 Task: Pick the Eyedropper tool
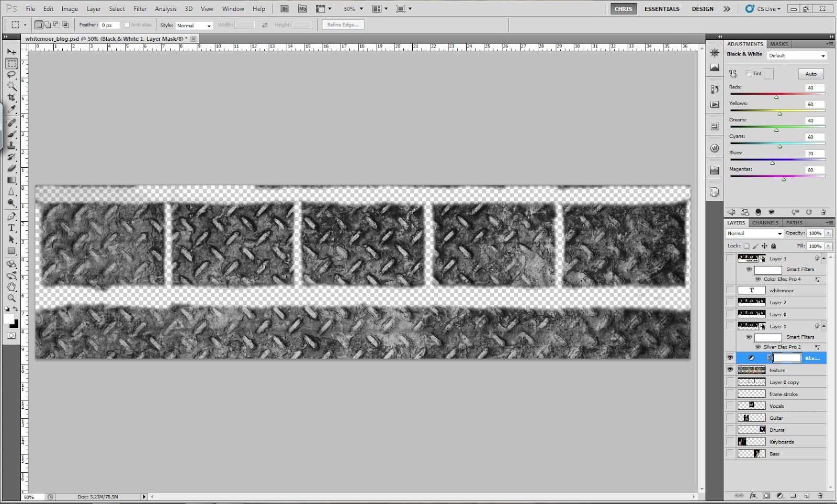(x=12, y=110)
